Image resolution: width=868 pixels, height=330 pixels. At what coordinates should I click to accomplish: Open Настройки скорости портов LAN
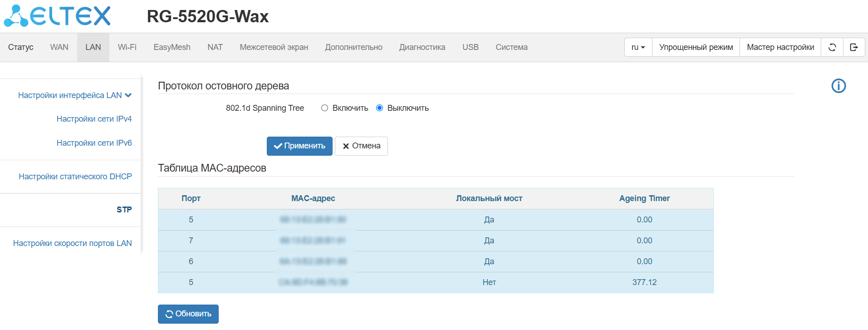tap(73, 243)
